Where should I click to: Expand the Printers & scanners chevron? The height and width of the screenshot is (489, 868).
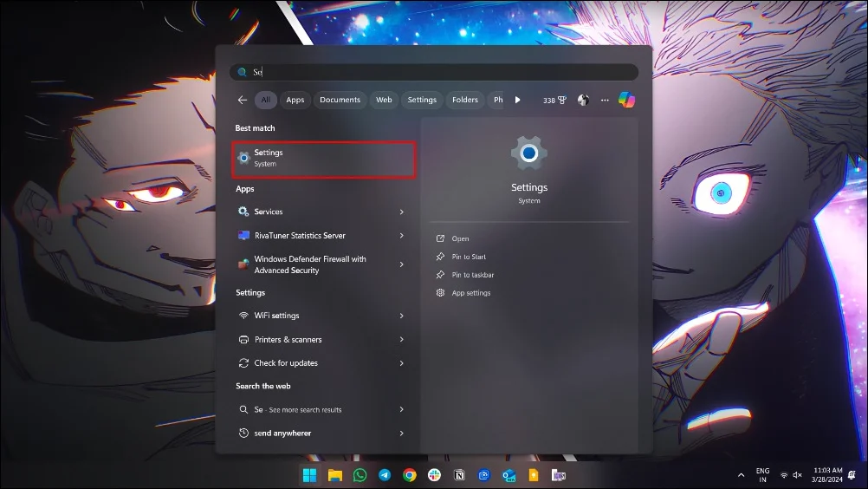click(x=402, y=340)
